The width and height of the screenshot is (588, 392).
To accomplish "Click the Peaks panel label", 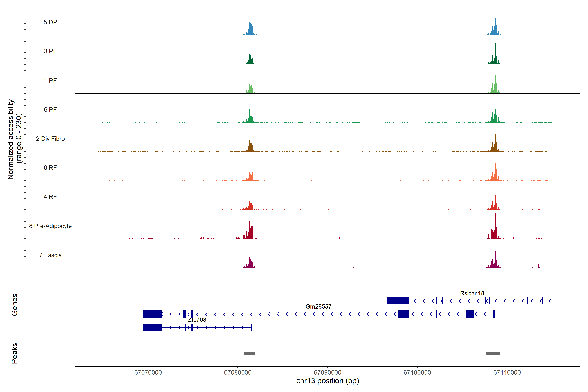I will pos(15,353).
